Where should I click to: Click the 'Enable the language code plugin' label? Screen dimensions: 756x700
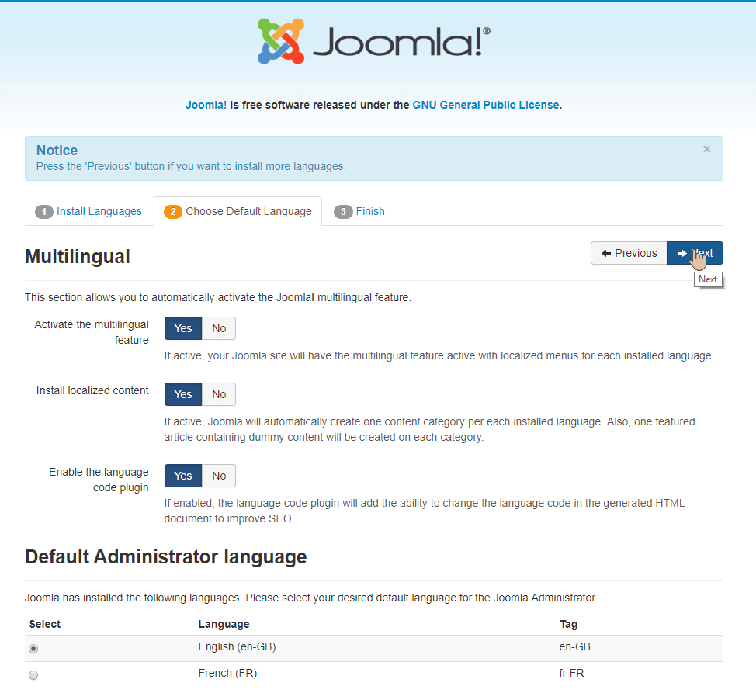pos(99,480)
